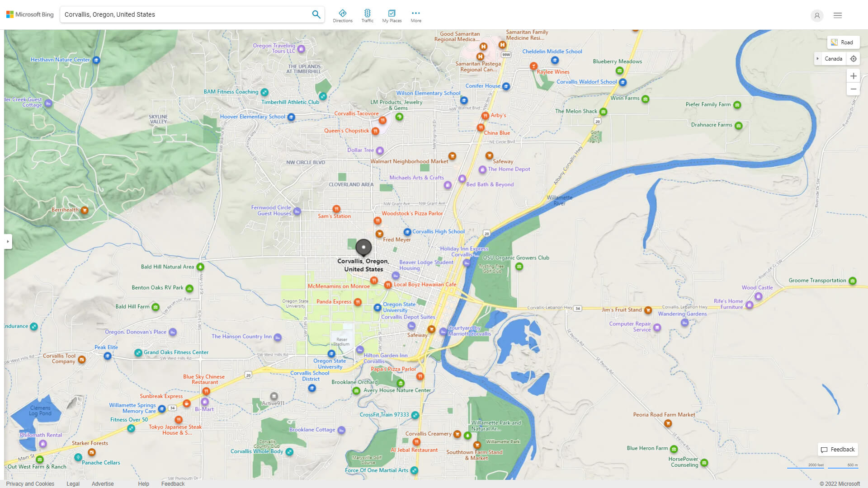
Task: Submit search via magnifying glass icon
Action: click(316, 14)
